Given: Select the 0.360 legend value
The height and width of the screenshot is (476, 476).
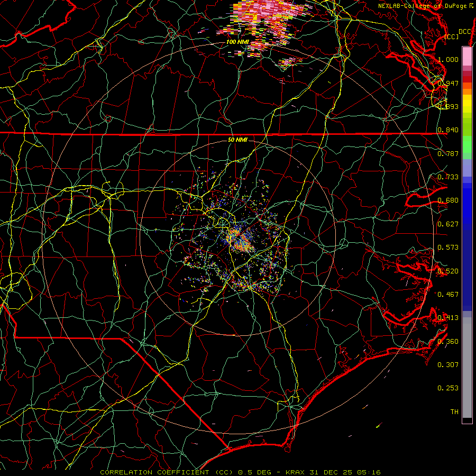Looking at the screenshot, I should [448, 341].
